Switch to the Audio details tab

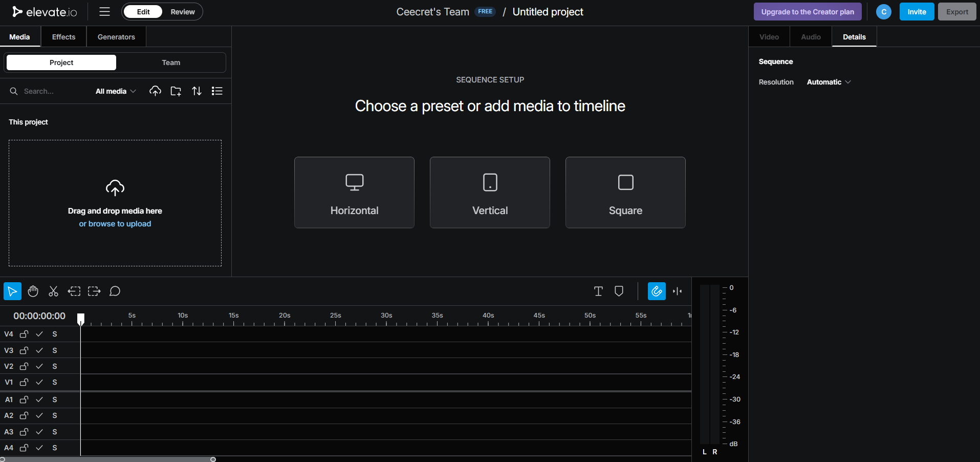(x=810, y=36)
